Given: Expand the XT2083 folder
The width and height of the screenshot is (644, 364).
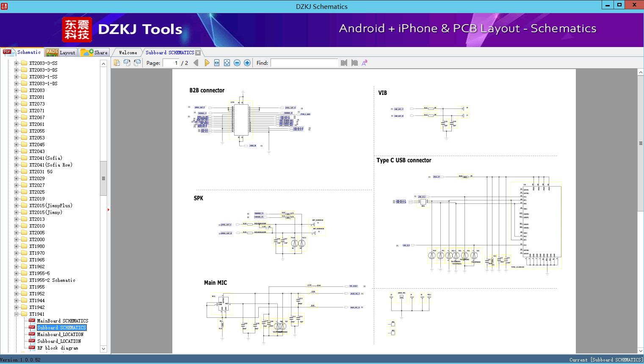Looking at the screenshot, I should coord(16,90).
